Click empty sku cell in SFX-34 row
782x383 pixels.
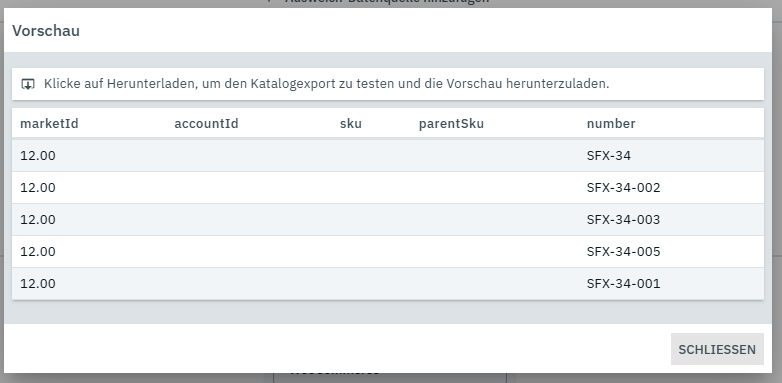pyautogui.click(x=371, y=156)
